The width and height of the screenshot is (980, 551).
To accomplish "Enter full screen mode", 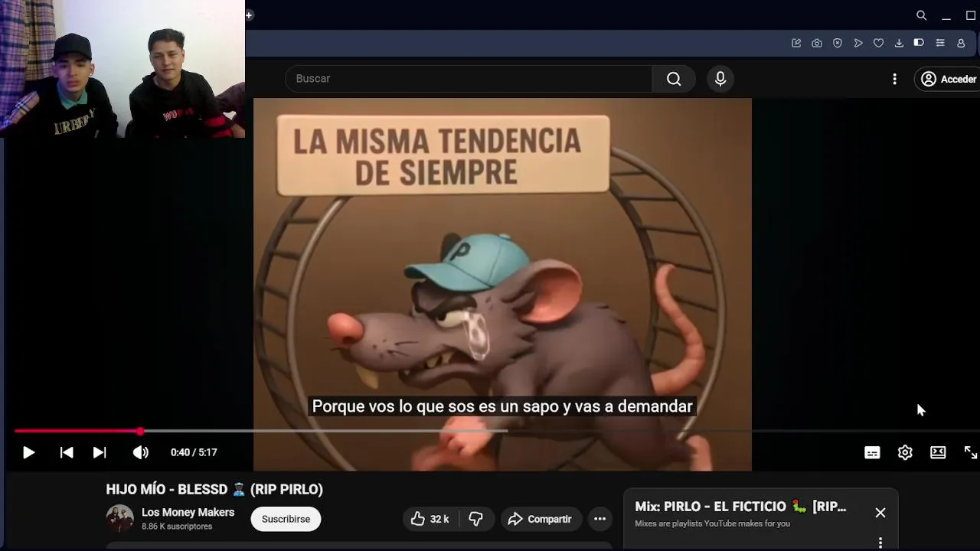I will (x=971, y=452).
